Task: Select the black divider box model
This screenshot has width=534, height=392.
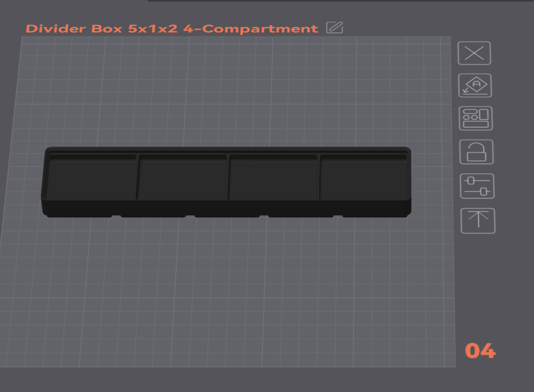Action: tap(226, 182)
